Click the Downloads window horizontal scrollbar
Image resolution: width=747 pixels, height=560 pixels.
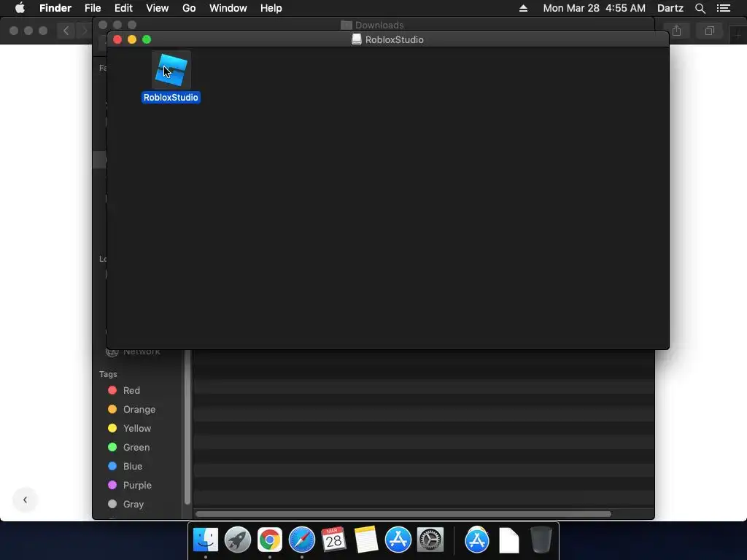pos(403,514)
